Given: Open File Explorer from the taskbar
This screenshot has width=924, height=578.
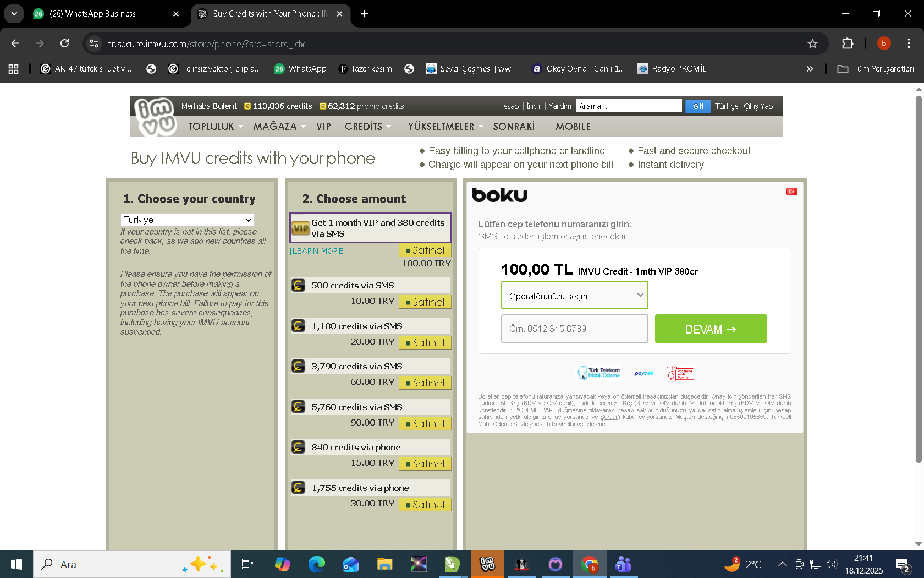Looking at the screenshot, I should coord(384,564).
